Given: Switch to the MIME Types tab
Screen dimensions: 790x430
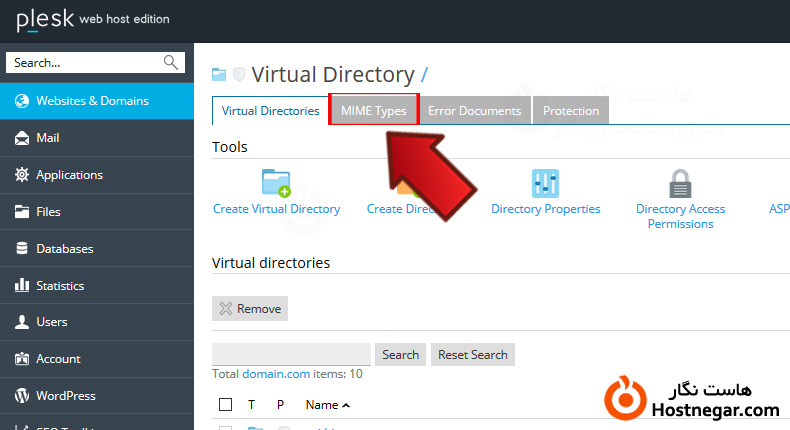Looking at the screenshot, I should 373,111.
